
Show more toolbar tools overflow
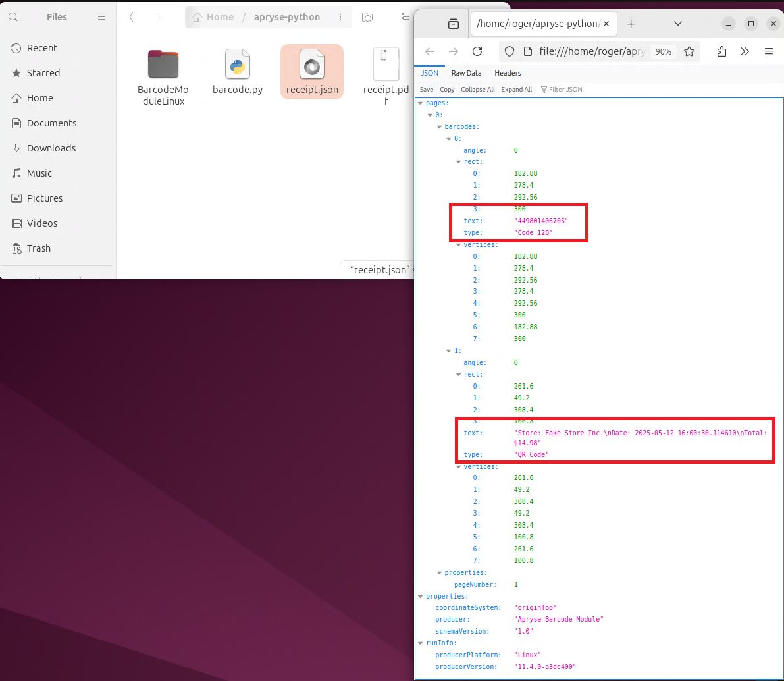click(x=745, y=51)
